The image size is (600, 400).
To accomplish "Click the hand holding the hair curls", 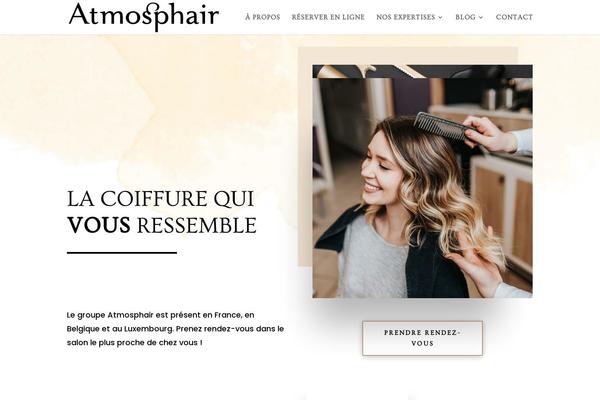I will [x=474, y=262].
